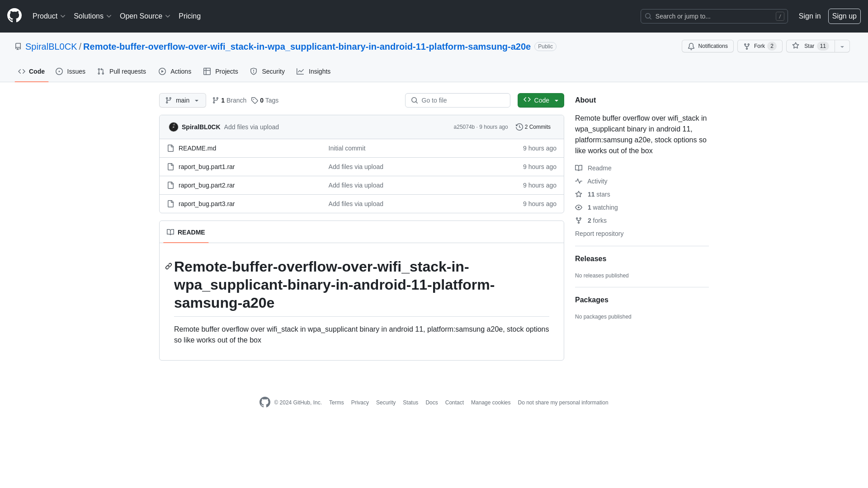Screen dimensions: 868x488
Task: Select the Code tab
Action: coord(31,71)
